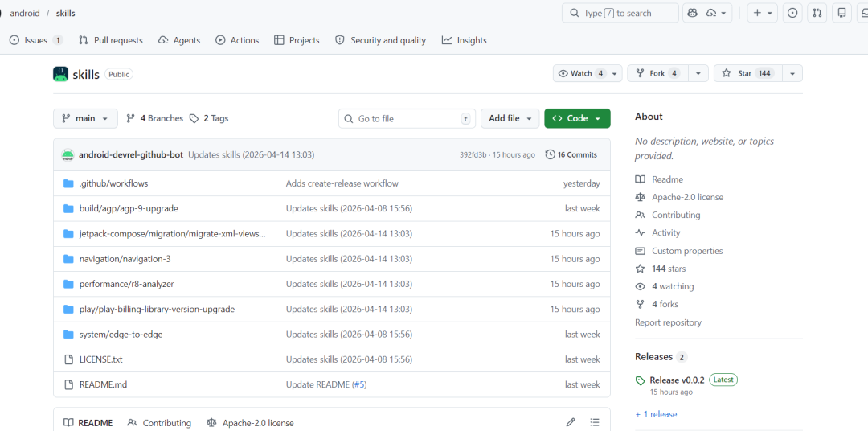Select the README tab below file list
Image resolution: width=868 pixels, height=431 pixels.
pos(88,423)
